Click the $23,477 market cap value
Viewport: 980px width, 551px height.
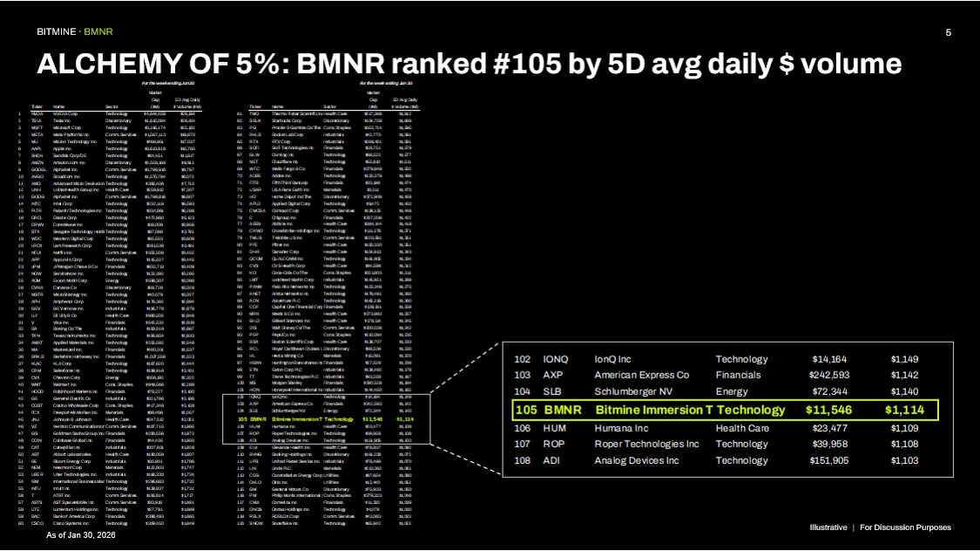(x=829, y=428)
